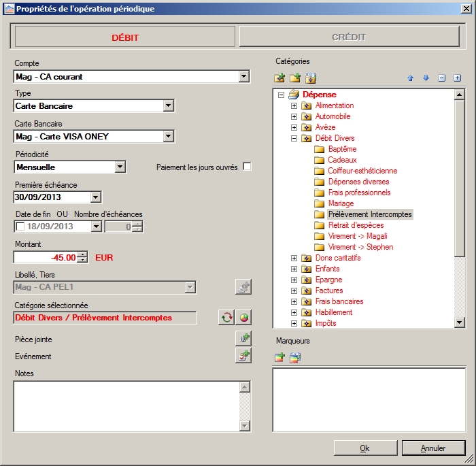Add an event with Evénement icon
This screenshot has width=476, height=466.
pos(243,356)
